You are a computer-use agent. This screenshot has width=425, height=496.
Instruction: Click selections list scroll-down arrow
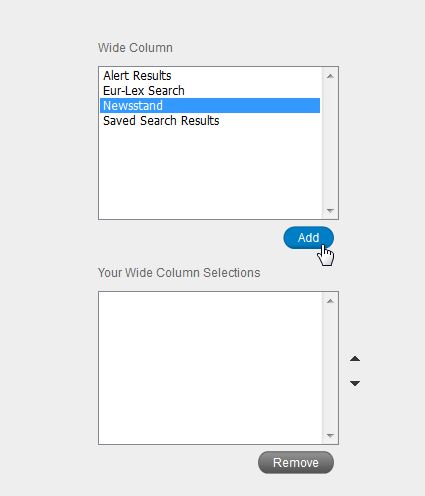point(330,435)
